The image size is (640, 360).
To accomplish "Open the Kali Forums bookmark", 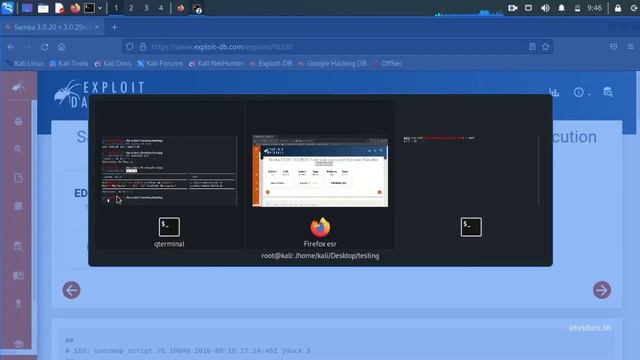I will pos(160,63).
